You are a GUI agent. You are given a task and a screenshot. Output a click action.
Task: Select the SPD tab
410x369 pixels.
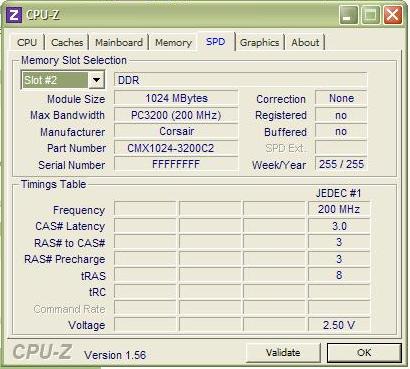tap(215, 42)
